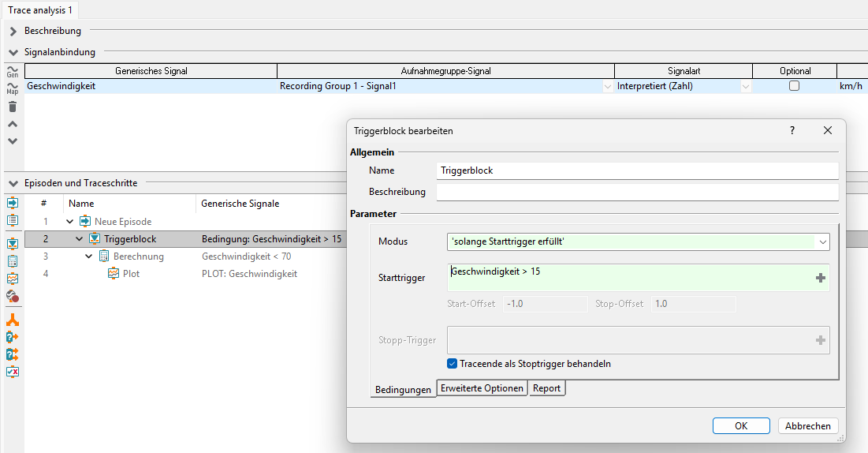Click the plus icon in Stopp-Trigger field

point(821,340)
